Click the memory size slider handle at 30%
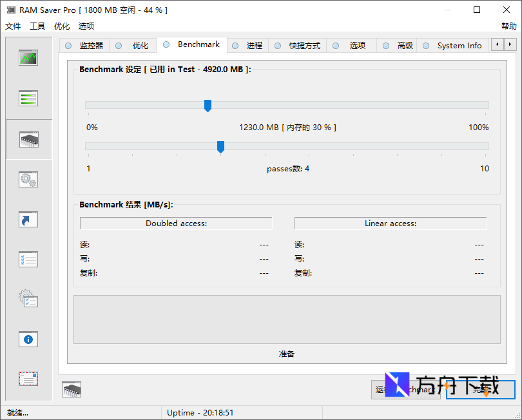The image size is (522, 420). click(x=208, y=106)
